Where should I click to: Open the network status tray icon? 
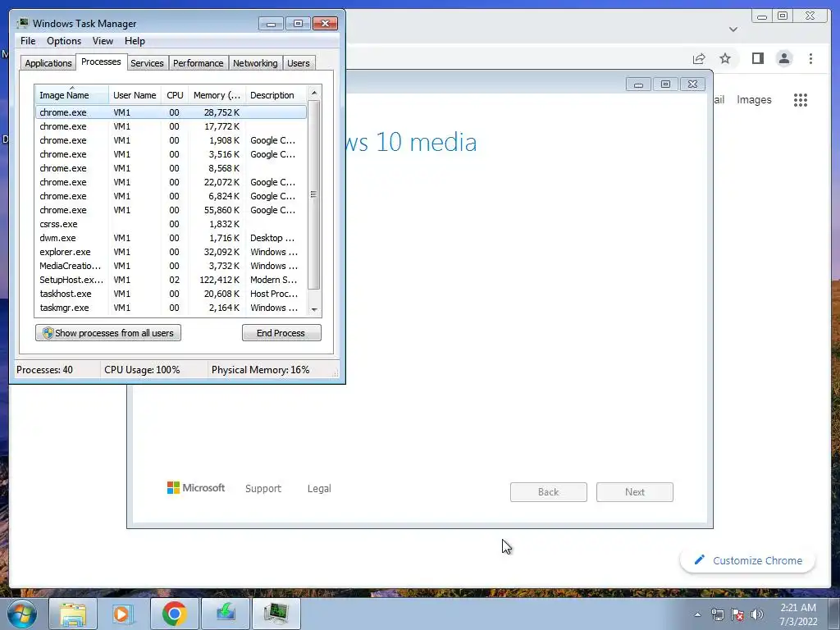pyautogui.click(x=717, y=614)
